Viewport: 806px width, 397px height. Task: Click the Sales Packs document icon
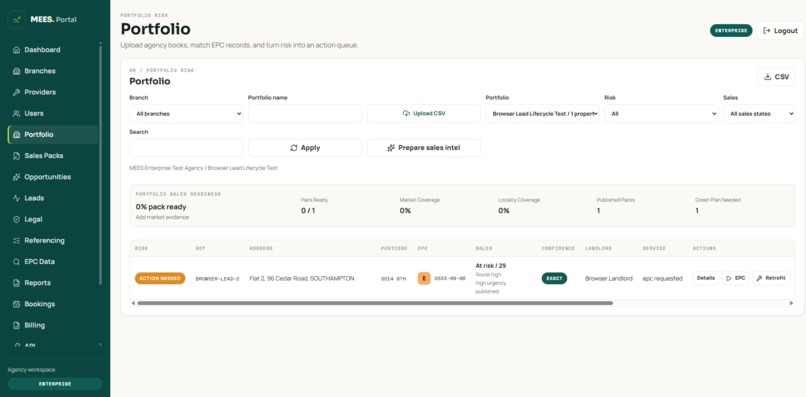click(x=16, y=156)
